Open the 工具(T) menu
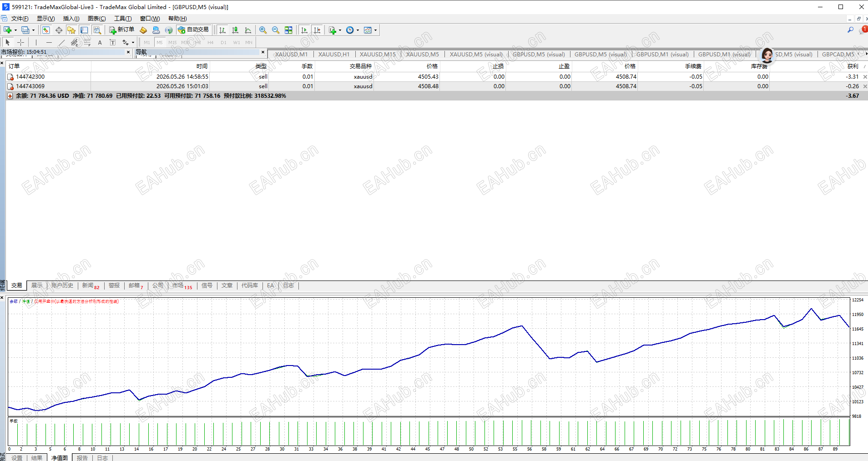This screenshot has height=461, width=868. pyautogui.click(x=123, y=19)
